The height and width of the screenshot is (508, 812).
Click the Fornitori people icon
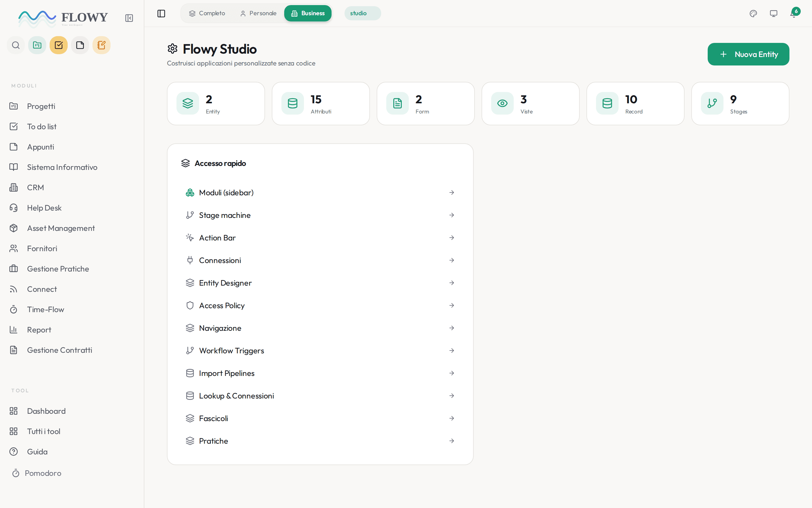(14, 249)
